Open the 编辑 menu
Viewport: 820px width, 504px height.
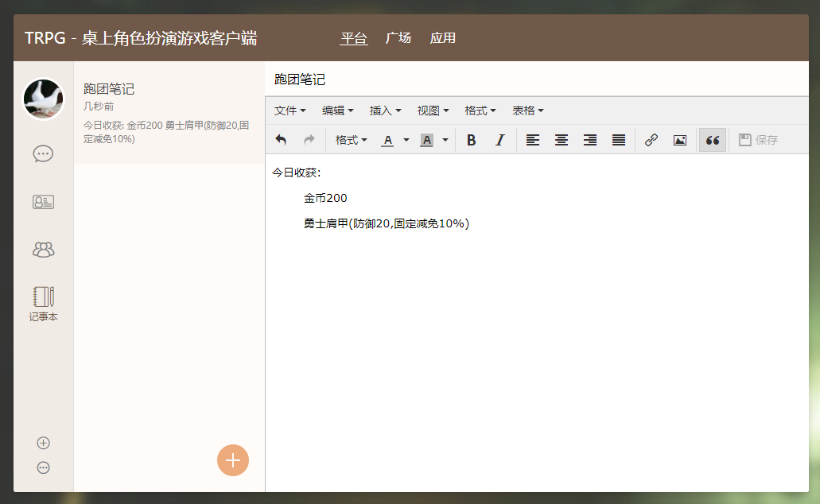tap(337, 110)
